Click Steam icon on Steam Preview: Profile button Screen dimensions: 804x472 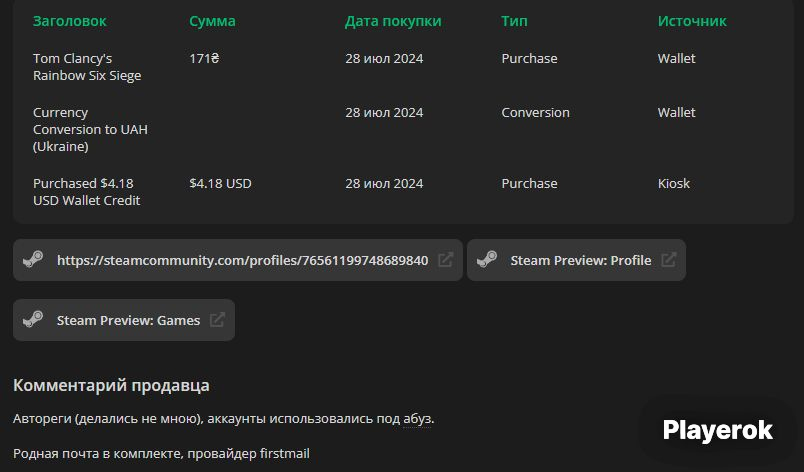click(487, 259)
